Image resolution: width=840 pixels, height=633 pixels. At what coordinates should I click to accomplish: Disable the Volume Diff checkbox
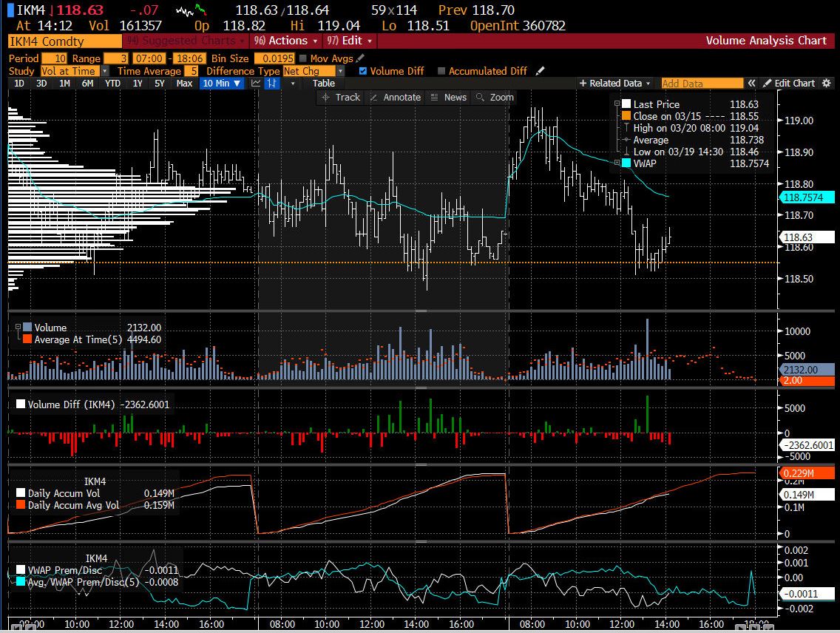point(362,71)
